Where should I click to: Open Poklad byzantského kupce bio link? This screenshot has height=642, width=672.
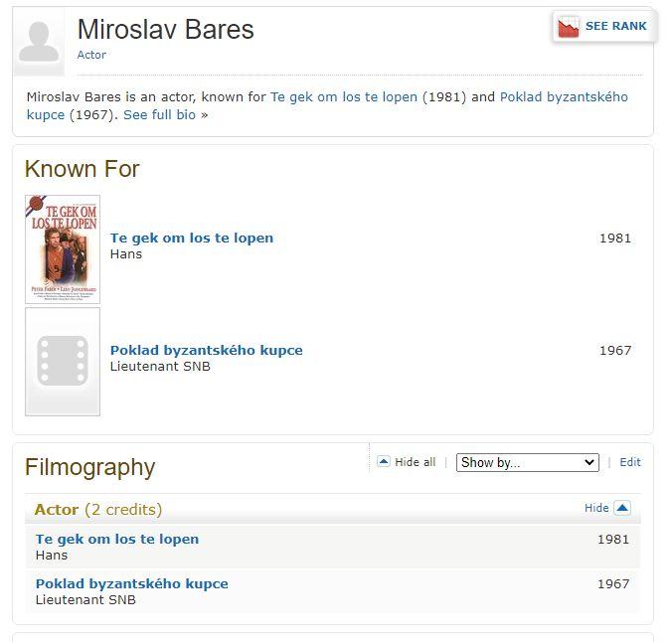pos(564,96)
